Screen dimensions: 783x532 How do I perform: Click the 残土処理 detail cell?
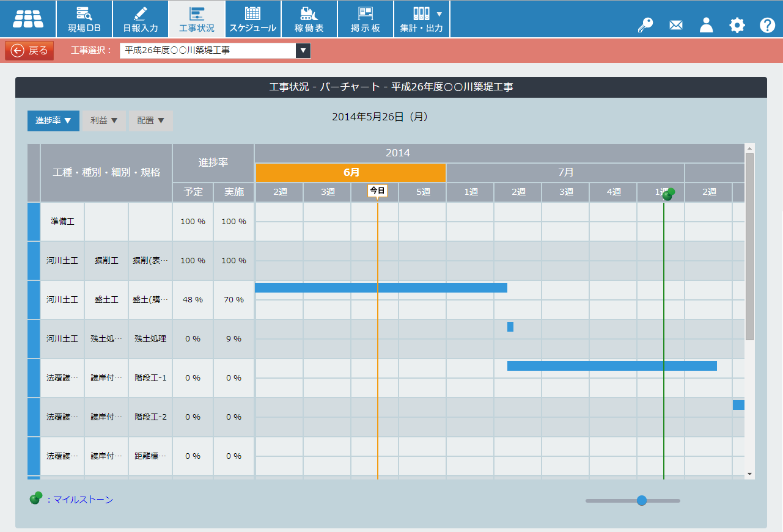point(150,338)
